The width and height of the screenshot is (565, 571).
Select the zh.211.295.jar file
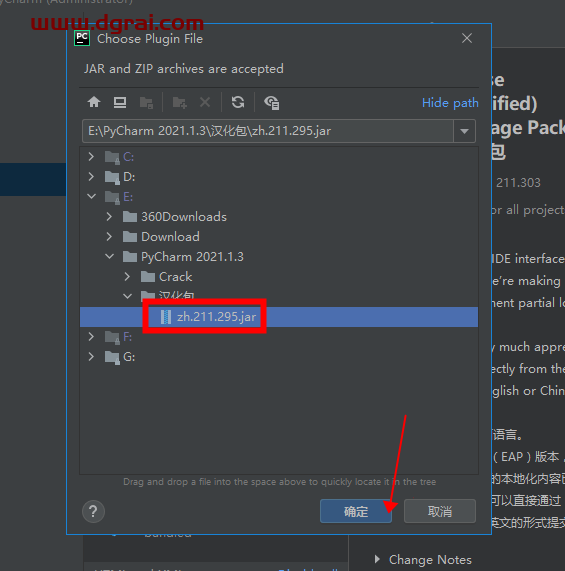tap(278, 317)
